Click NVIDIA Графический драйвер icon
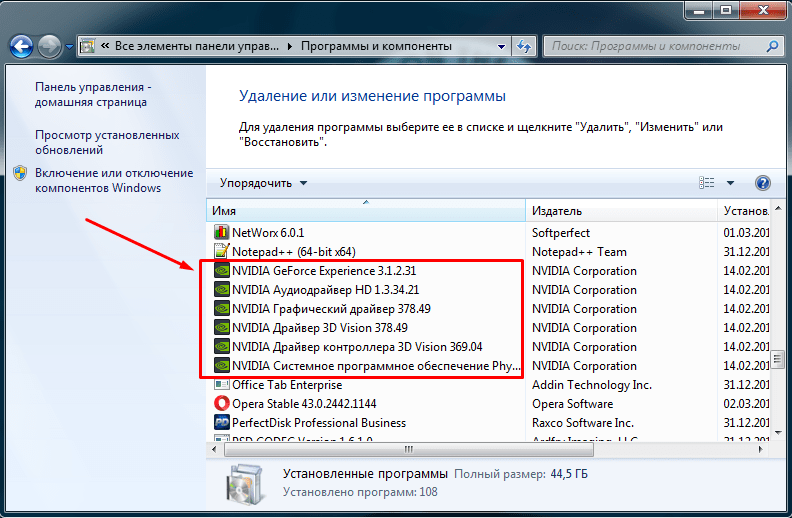792x518 pixels. tap(221, 308)
